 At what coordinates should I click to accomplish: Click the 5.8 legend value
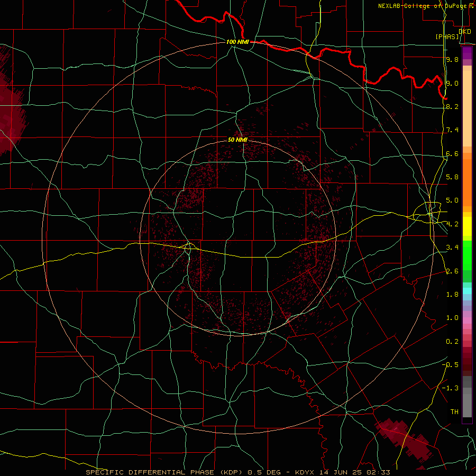pyautogui.click(x=452, y=177)
